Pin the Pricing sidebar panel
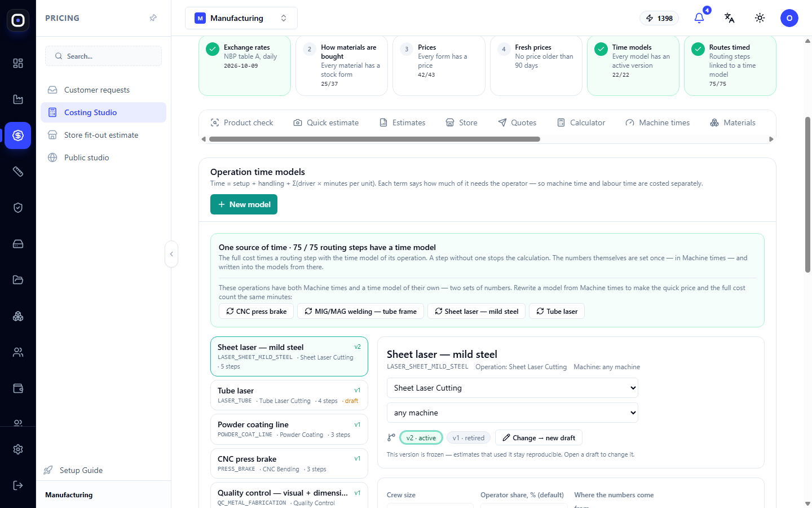812x508 pixels. click(153, 18)
